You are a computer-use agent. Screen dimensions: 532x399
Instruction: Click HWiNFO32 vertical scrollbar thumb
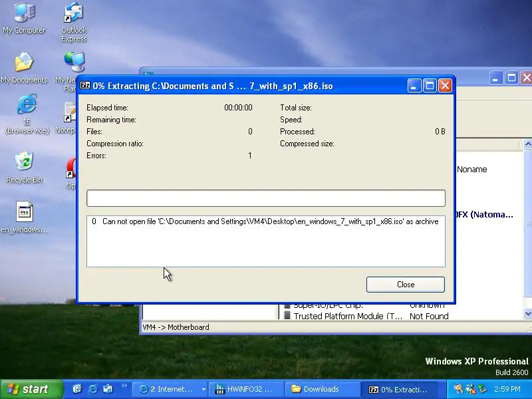click(528, 223)
